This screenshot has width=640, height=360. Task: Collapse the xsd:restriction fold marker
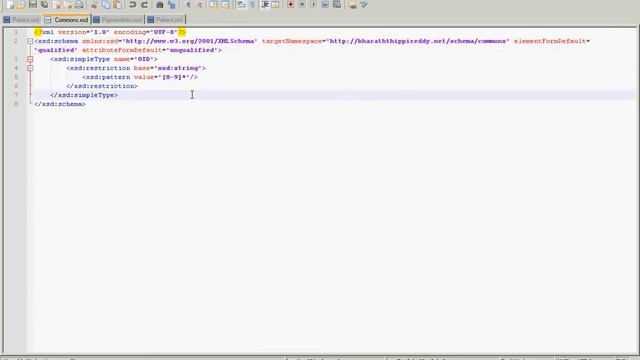[x=30, y=68]
